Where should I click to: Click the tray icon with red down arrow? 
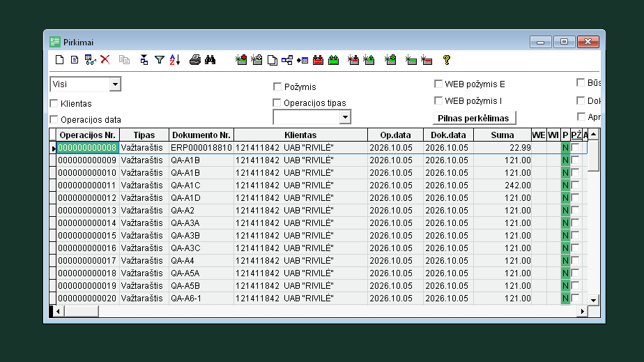pyautogui.click(x=241, y=60)
